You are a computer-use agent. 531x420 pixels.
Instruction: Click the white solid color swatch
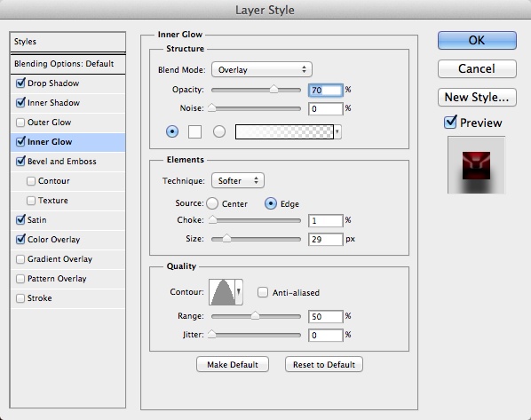(x=194, y=131)
